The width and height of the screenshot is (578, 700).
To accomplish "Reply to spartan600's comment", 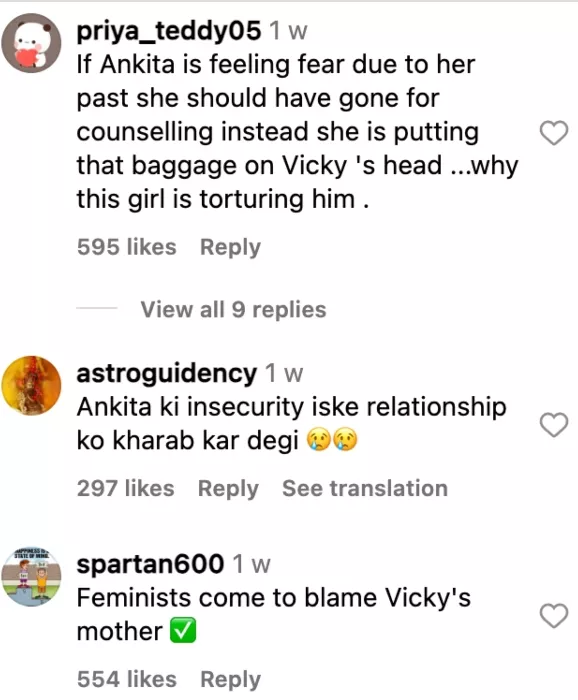I will (x=230, y=679).
